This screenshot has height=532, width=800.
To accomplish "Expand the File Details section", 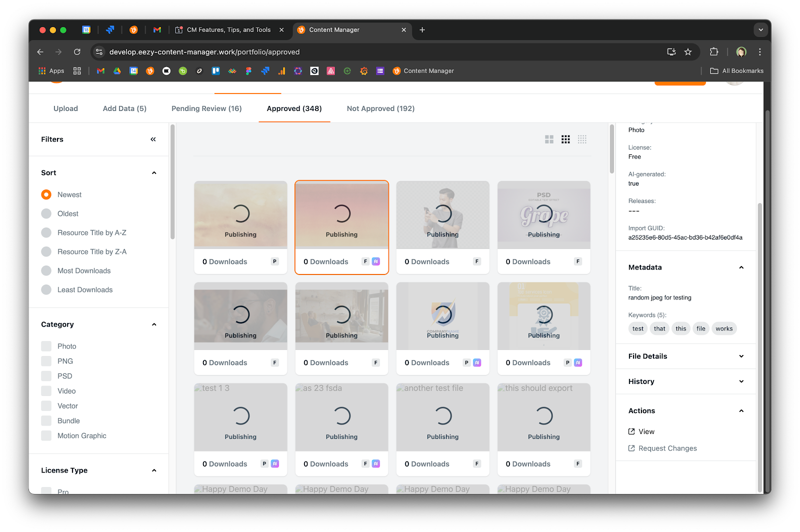I will [685, 356].
